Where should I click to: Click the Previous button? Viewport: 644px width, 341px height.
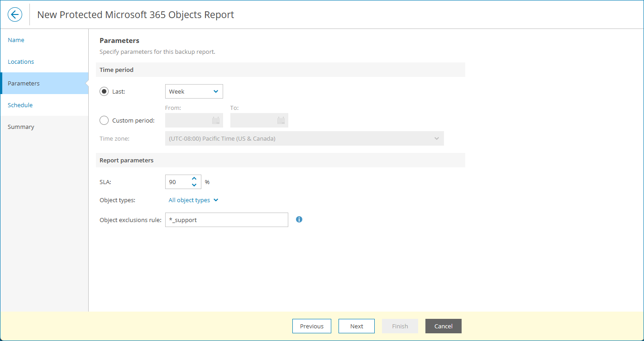tap(311, 326)
